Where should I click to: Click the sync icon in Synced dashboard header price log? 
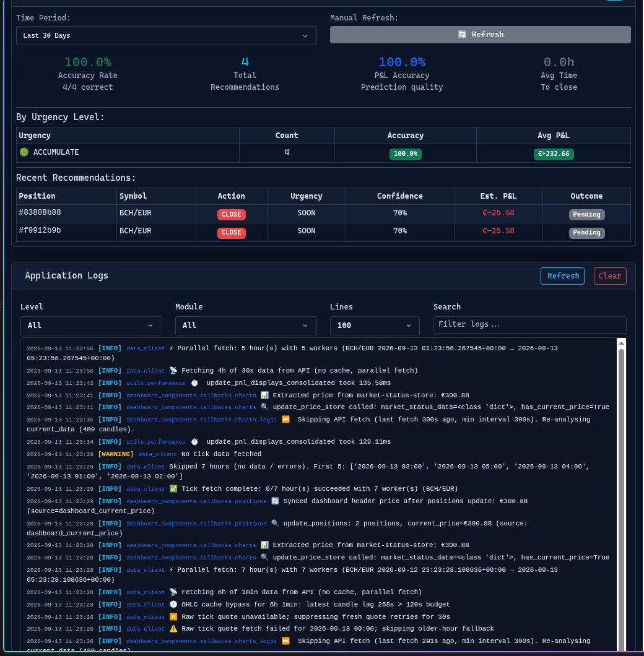[275, 501]
